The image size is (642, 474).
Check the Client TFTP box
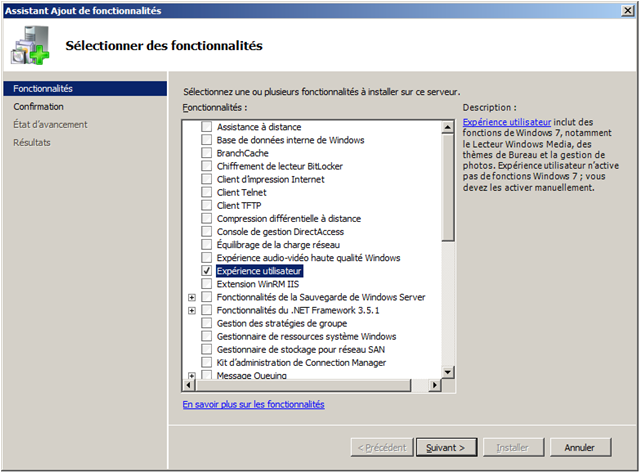point(207,205)
